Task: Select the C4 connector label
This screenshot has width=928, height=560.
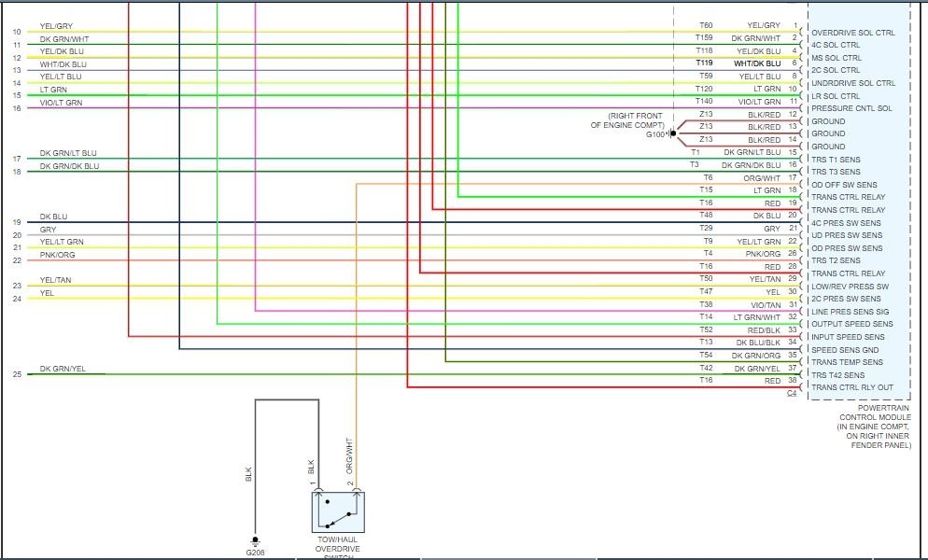Action: [792, 393]
